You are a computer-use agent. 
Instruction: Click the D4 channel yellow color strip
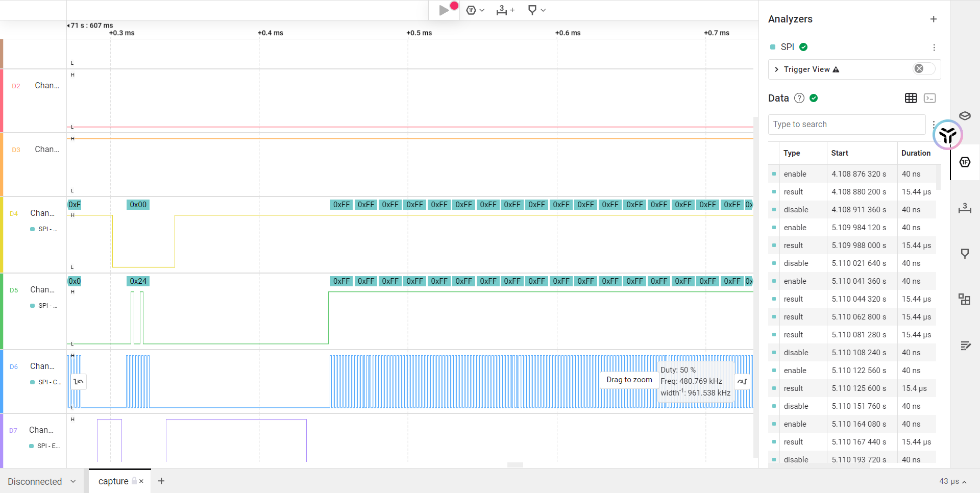pyautogui.click(x=2, y=235)
